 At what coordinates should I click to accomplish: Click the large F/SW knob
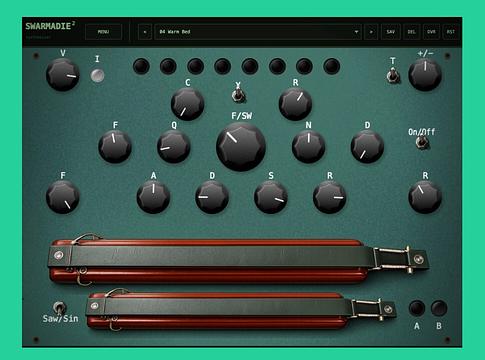pyautogui.click(x=241, y=147)
